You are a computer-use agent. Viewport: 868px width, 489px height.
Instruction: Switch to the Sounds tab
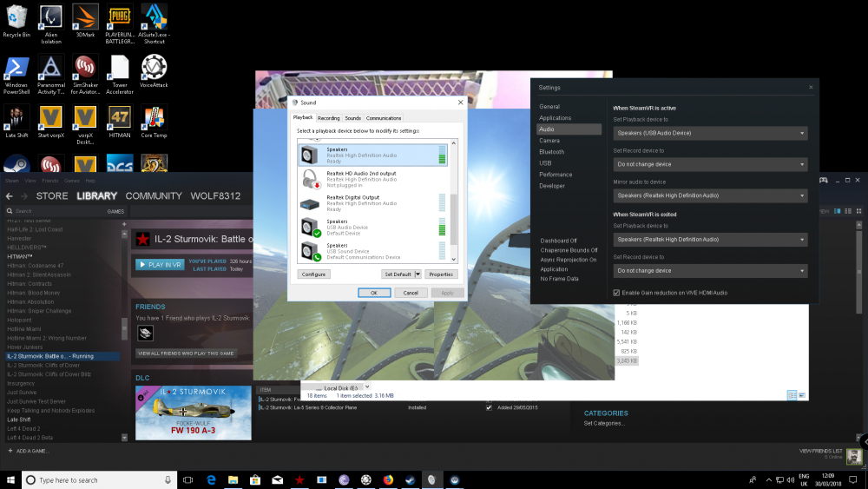[x=352, y=118]
